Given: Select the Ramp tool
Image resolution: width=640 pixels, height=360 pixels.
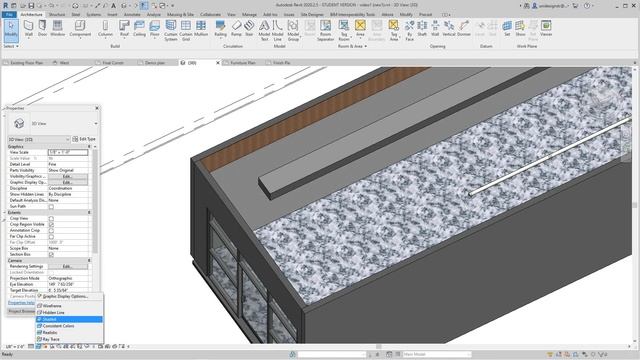Looking at the screenshot, I should click(236, 29).
